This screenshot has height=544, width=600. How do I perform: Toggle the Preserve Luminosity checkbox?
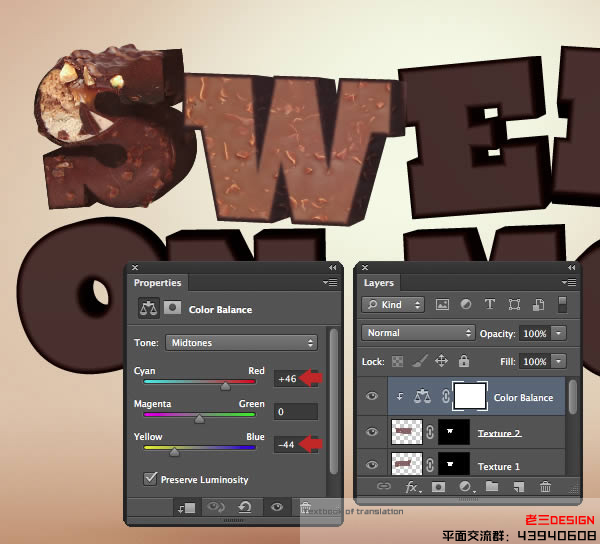coord(151,480)
